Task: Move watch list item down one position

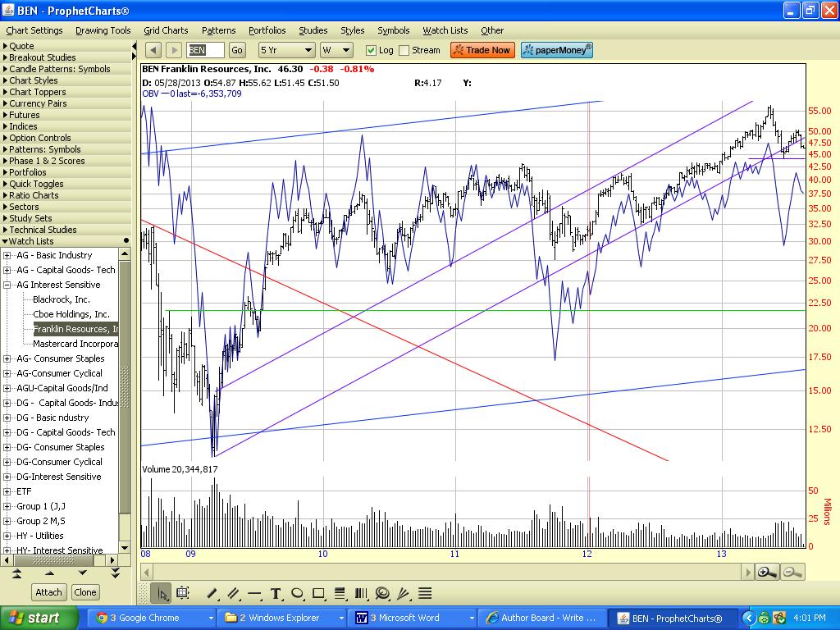Action: 82,573
